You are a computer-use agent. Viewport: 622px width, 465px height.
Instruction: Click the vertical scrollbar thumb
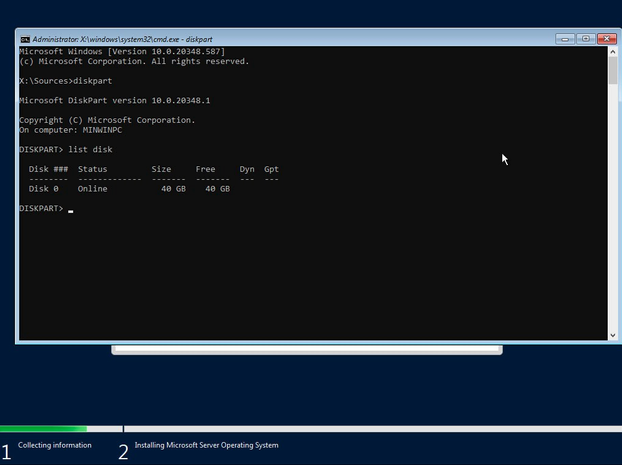click(x=613, y=70)
